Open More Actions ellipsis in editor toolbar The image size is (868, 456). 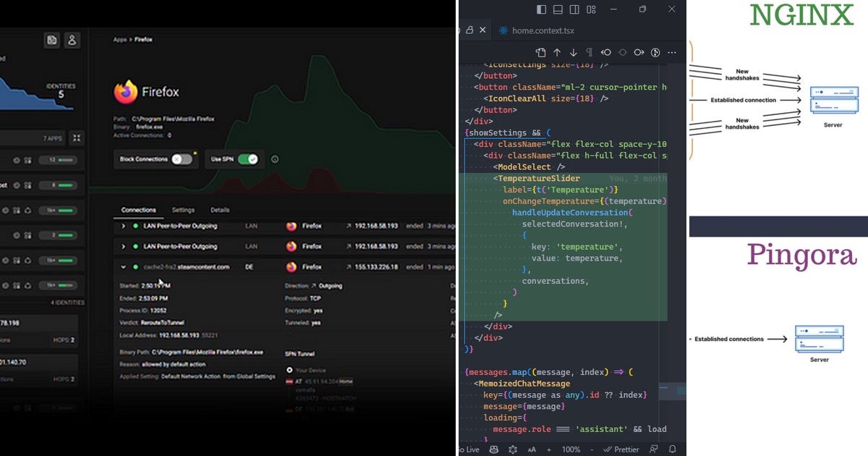673,52
